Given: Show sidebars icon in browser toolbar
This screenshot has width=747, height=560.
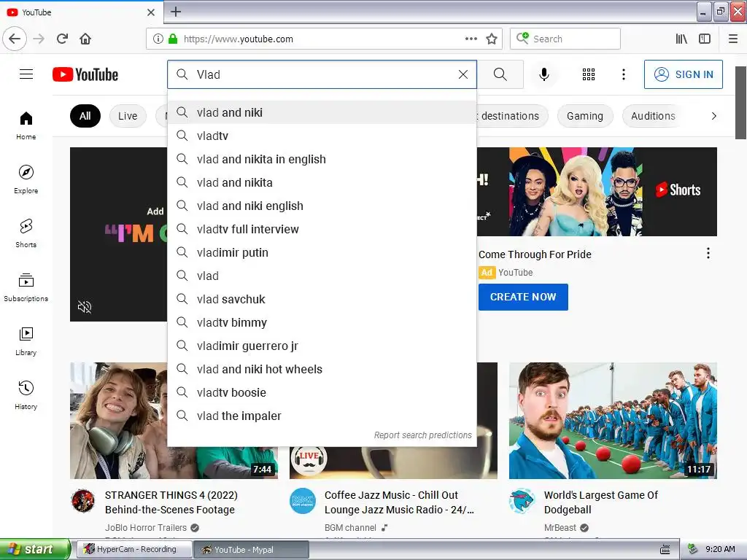Looking at the screenshot, I should coord(705,39).
